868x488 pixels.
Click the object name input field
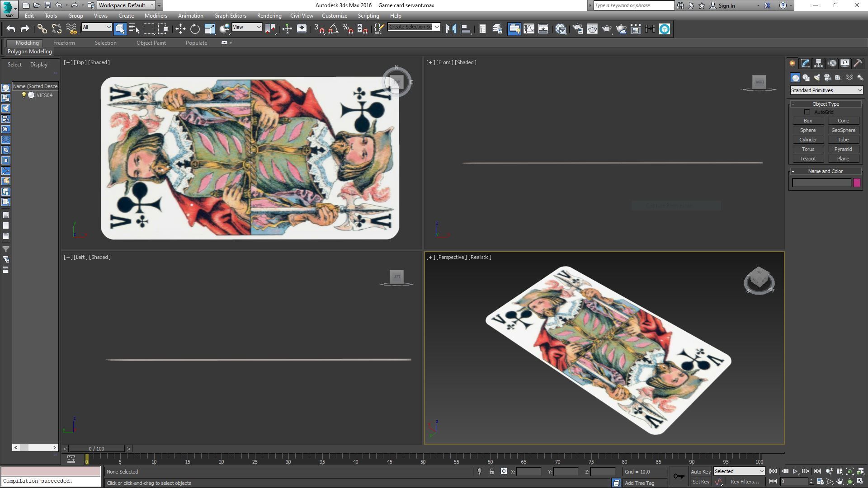point(821,183)
